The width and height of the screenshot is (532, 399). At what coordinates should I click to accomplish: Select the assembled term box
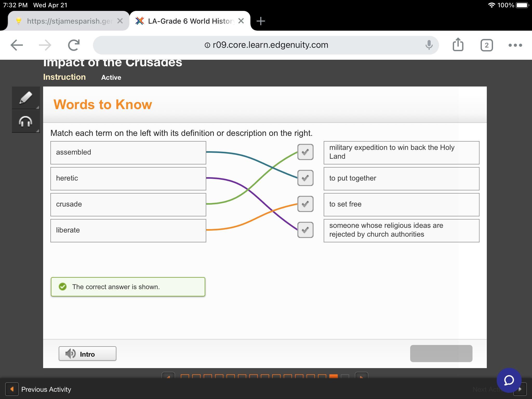(x=128, y=152)
